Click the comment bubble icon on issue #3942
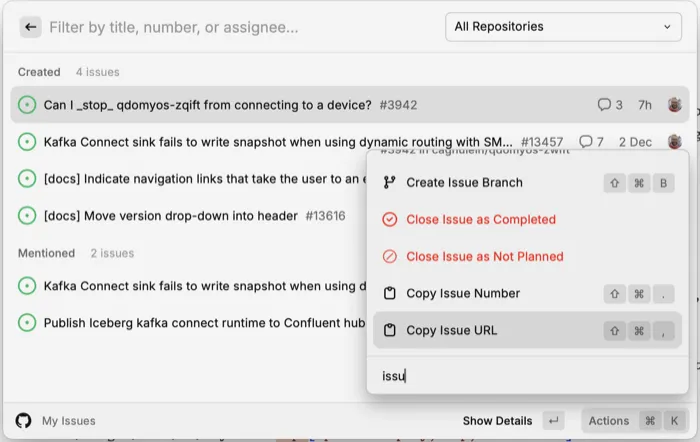The height and width of the screenshot is (442, 700). [604, 105]
